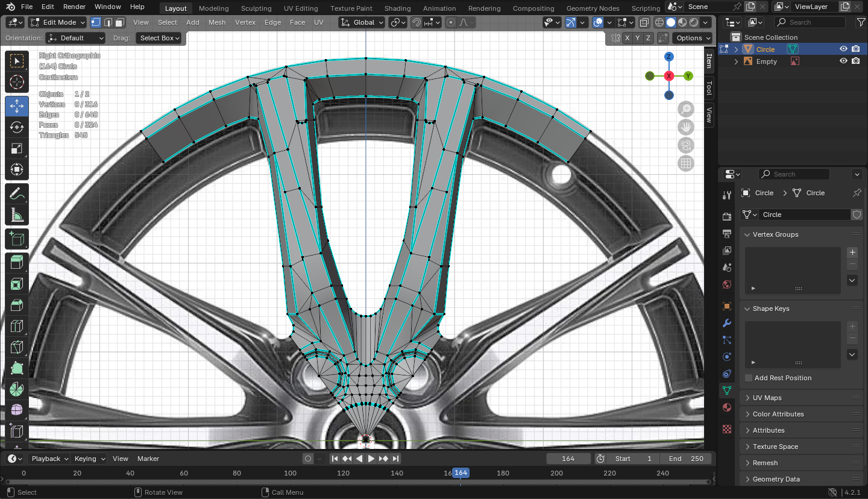Viewport: 868px width, 499px height.
Task: Click the green Y axis on navigation gizmo
Action: 688,76
